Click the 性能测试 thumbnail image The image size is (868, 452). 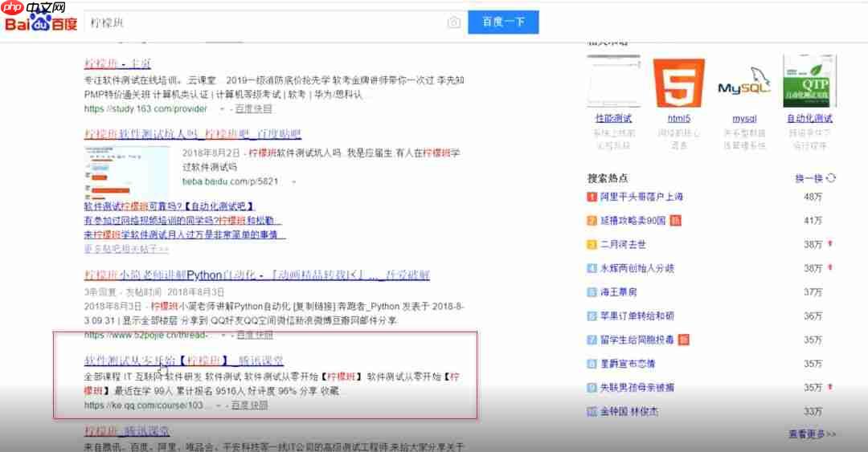click(x=613, y=81)
